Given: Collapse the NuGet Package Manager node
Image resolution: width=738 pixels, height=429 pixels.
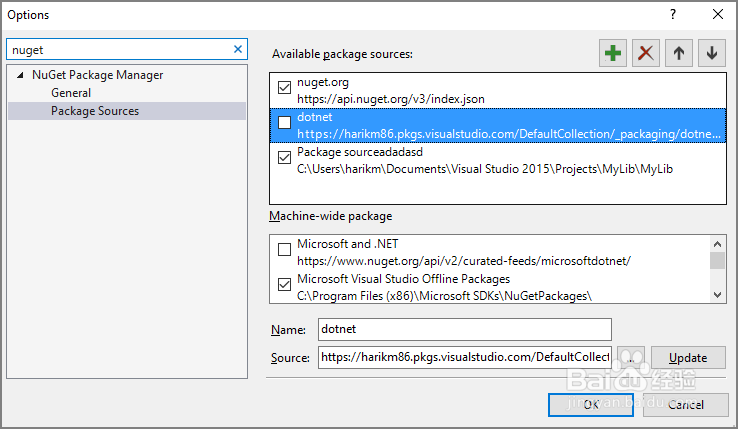Looking at the screenshot, I should point(20,75).
